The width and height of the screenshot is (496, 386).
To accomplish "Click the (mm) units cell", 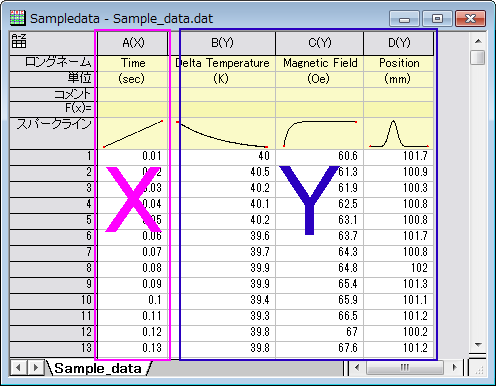I will click(399, 79).
